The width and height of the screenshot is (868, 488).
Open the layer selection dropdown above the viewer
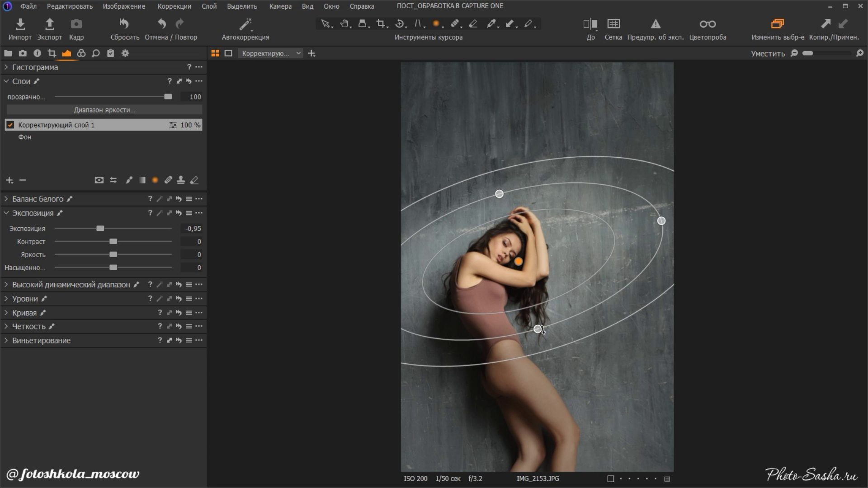coord(270,53)
